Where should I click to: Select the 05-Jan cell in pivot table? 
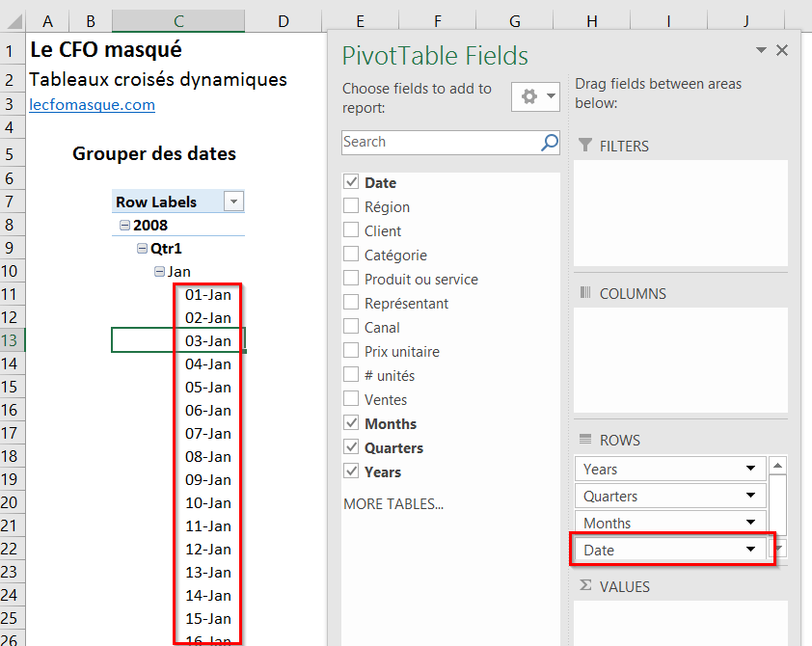[x=207, y=387]
